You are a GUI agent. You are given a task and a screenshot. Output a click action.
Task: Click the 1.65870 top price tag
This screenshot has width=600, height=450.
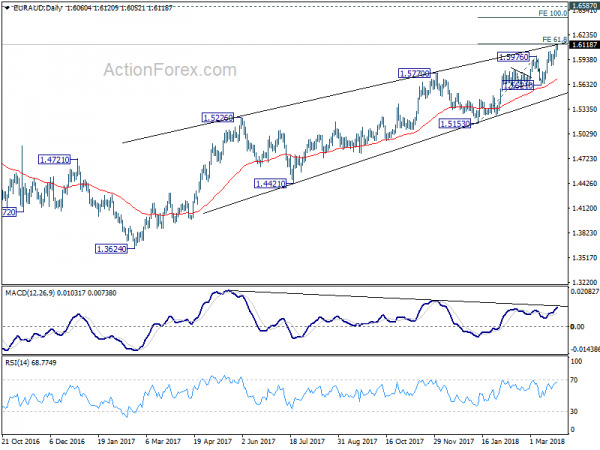tap(584, 5)
